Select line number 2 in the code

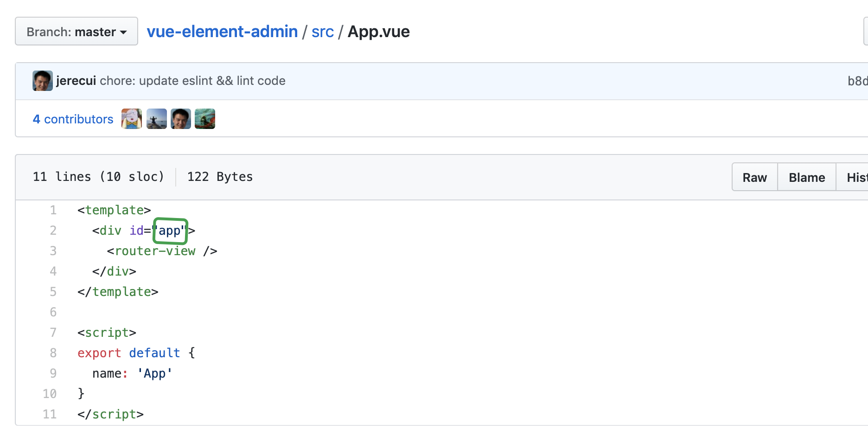pyautogui.click(x=53, y=230)
